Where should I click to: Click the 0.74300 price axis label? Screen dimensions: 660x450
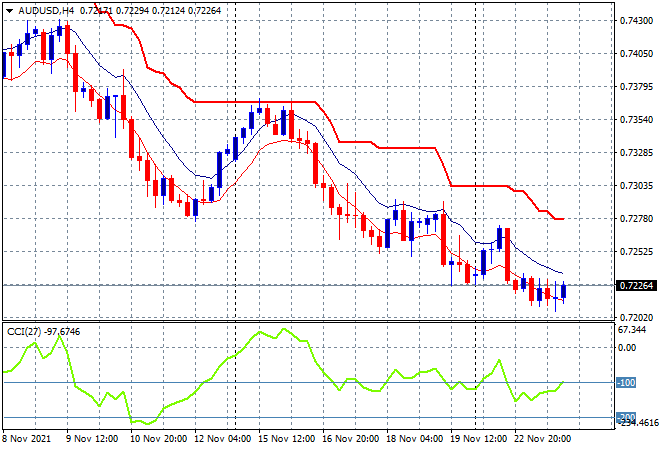click(636, 21)
